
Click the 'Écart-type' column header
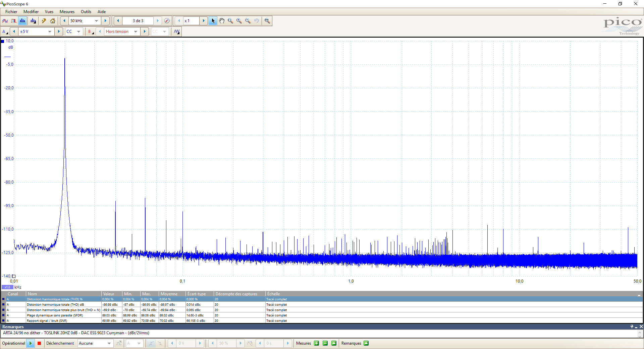(200, 294)
